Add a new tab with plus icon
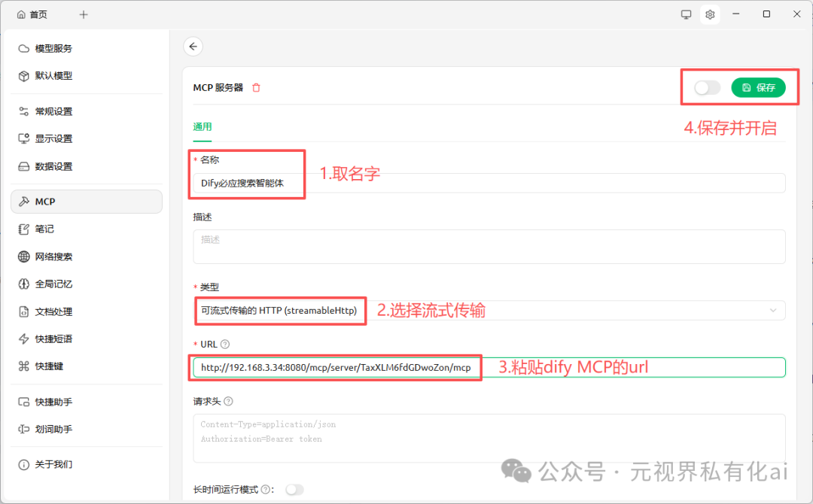 [84, 14]
